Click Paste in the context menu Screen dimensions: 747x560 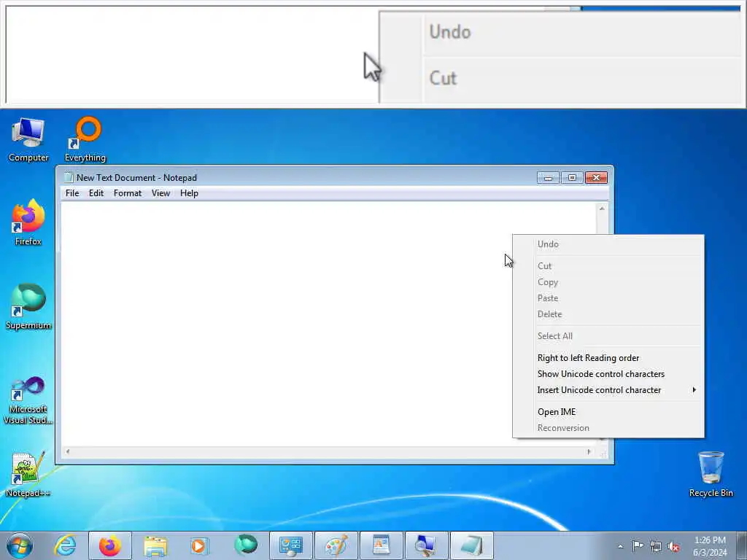[608, 298]
